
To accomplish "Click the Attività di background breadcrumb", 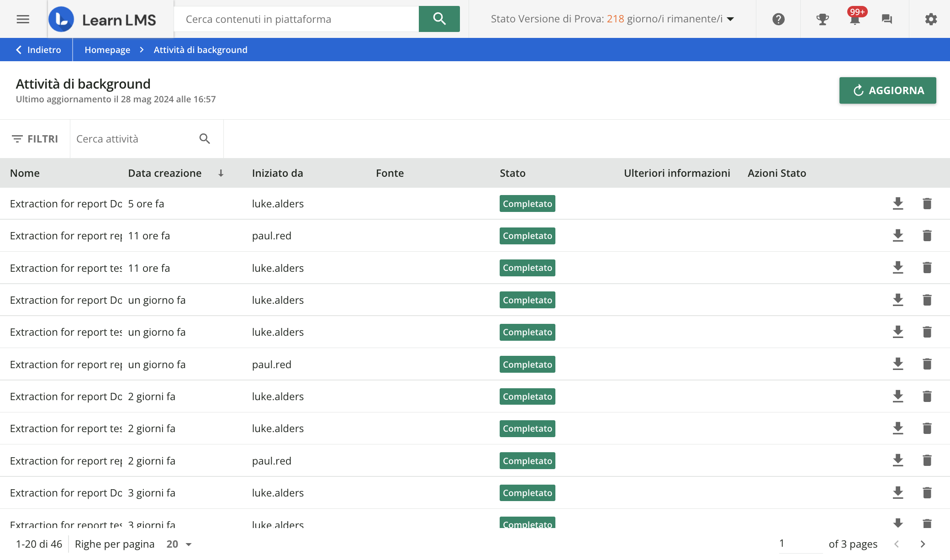I will [x=201, y=50].
